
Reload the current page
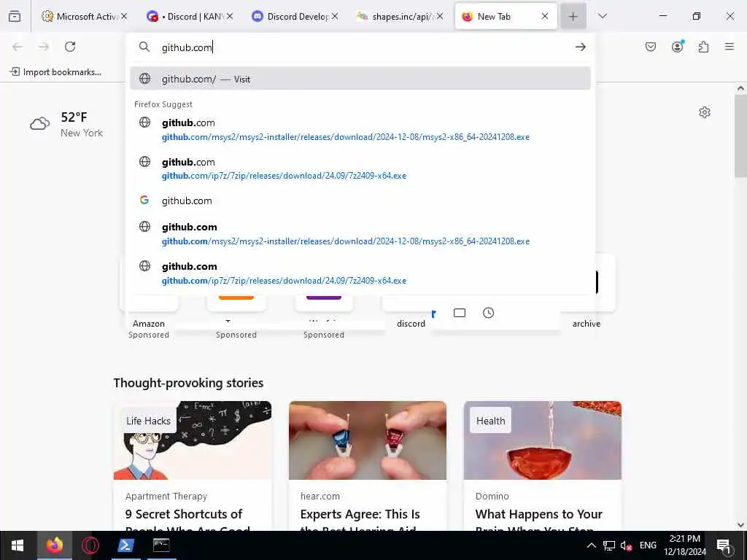70,47
